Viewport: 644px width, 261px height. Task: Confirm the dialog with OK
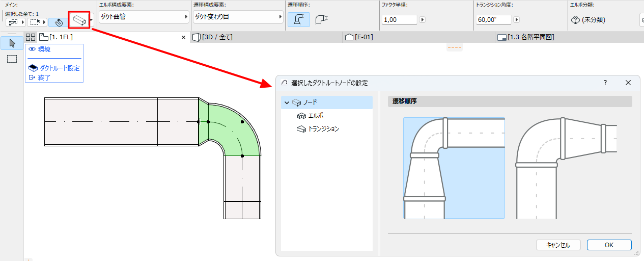(x=609, y=245)
